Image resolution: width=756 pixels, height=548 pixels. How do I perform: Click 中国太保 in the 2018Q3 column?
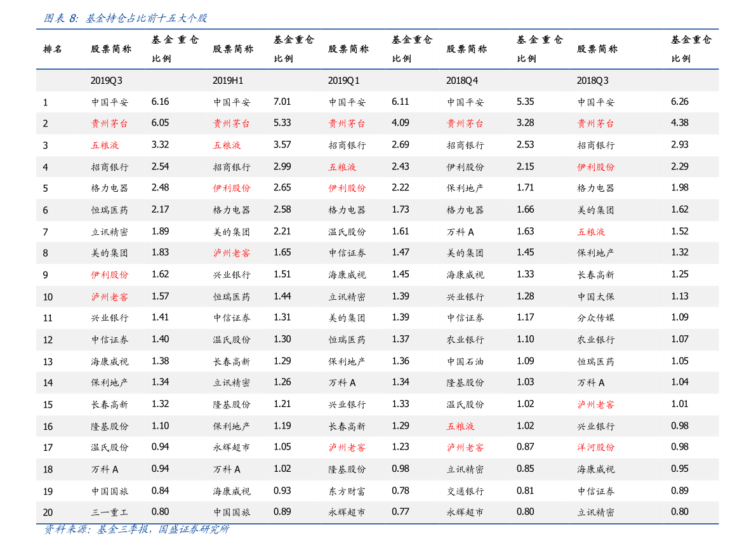pyautogui.click(x=595, y=297)
